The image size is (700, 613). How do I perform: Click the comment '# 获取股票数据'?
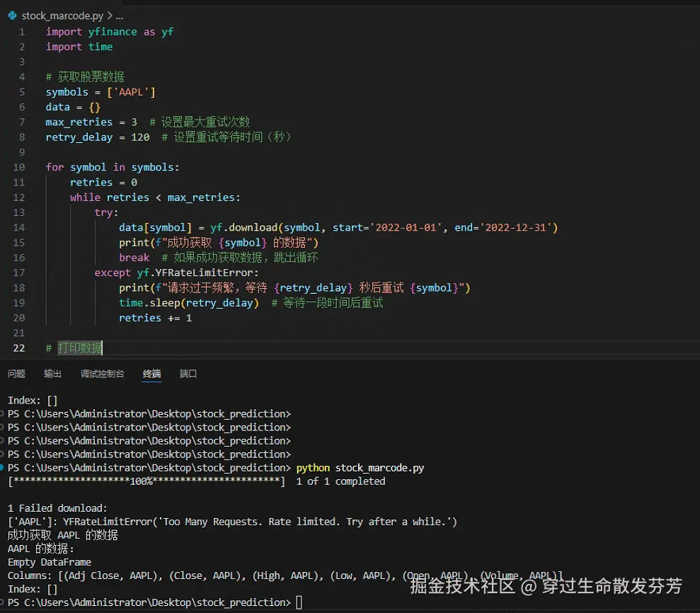point(85,76)
